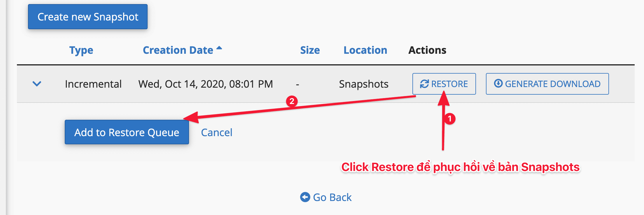This screenshot has height=215, width=644.
Task: Click the Create new Snapshot button
Action: click(x=87, y=17)
